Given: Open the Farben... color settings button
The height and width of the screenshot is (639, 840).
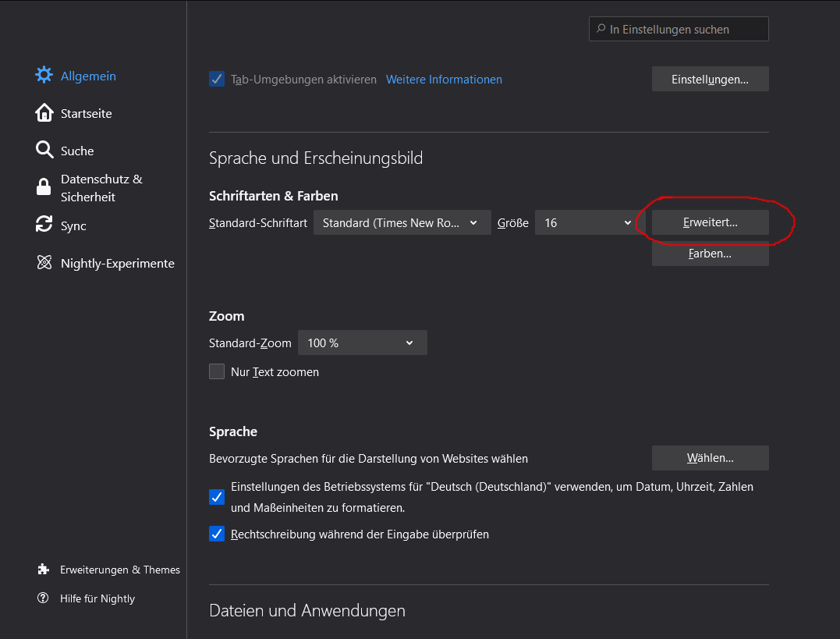Looking at the screenshot, I should coord(710,254).
